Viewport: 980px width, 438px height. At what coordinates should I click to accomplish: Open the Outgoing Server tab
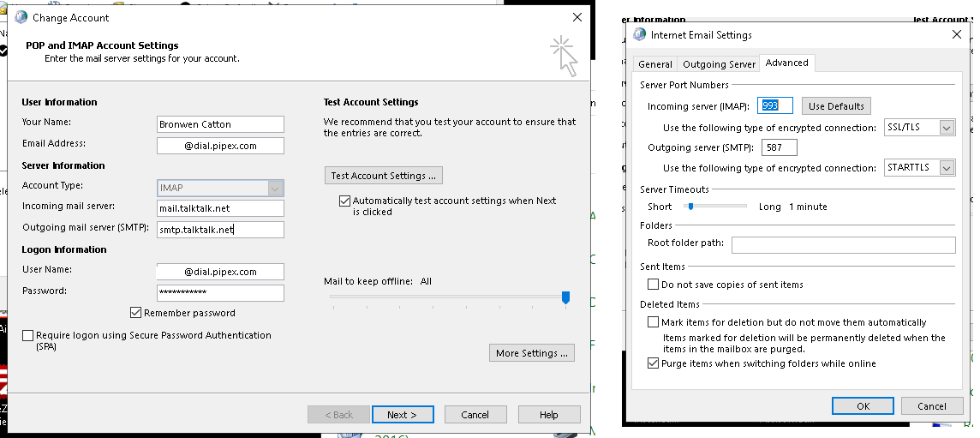pyautogui.click(x=719, y=64)
